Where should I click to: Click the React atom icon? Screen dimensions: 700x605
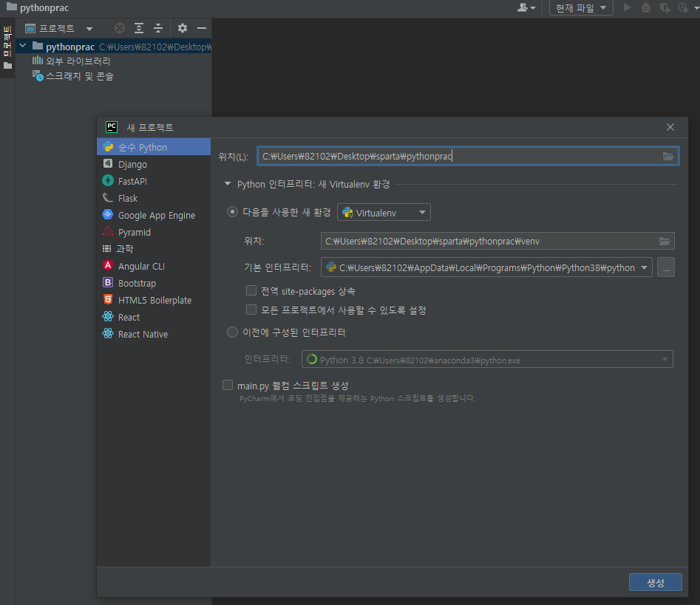tap(108, 317)
